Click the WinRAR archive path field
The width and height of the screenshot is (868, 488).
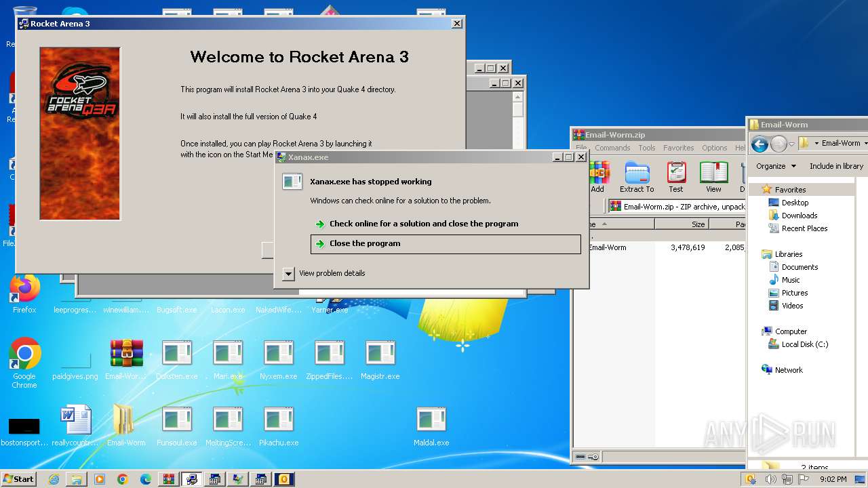pos(677,207)
